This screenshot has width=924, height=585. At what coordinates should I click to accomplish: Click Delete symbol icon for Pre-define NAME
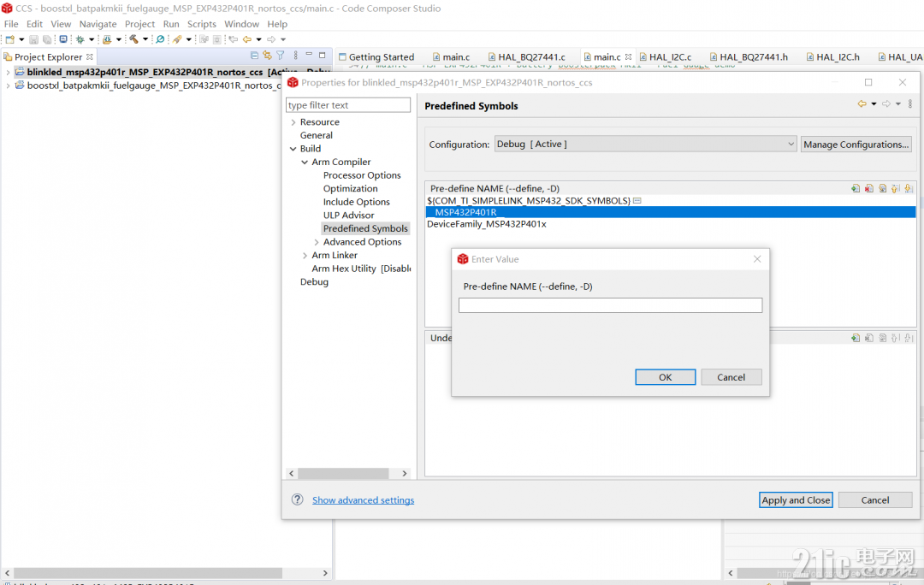pos(869,188)
